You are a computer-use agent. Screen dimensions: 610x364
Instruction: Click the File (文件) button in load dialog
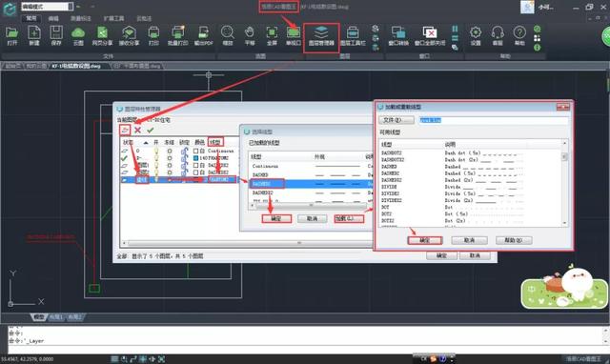click(396, 120)
